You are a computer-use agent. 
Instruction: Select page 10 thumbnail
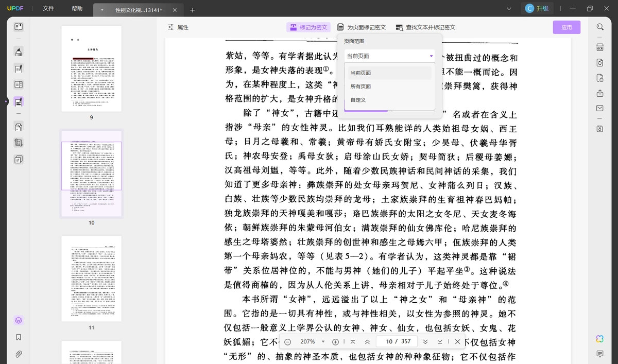[92, 174]
